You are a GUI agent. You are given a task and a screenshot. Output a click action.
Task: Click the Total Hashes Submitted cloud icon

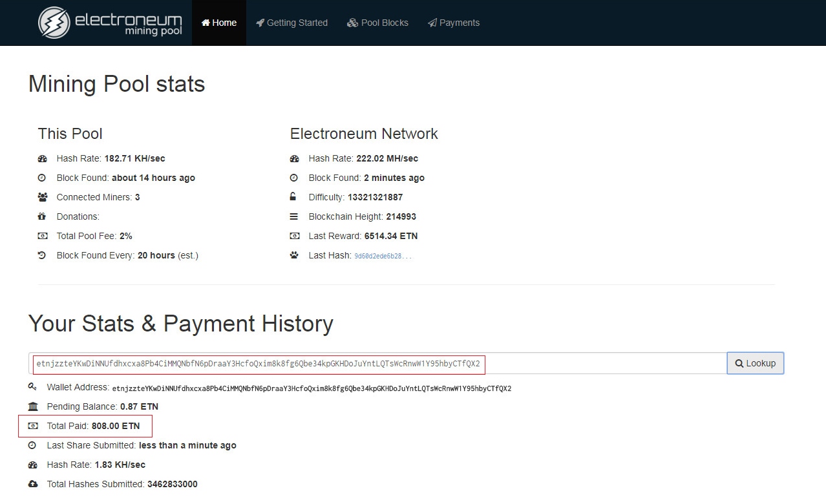click(33, 484)
